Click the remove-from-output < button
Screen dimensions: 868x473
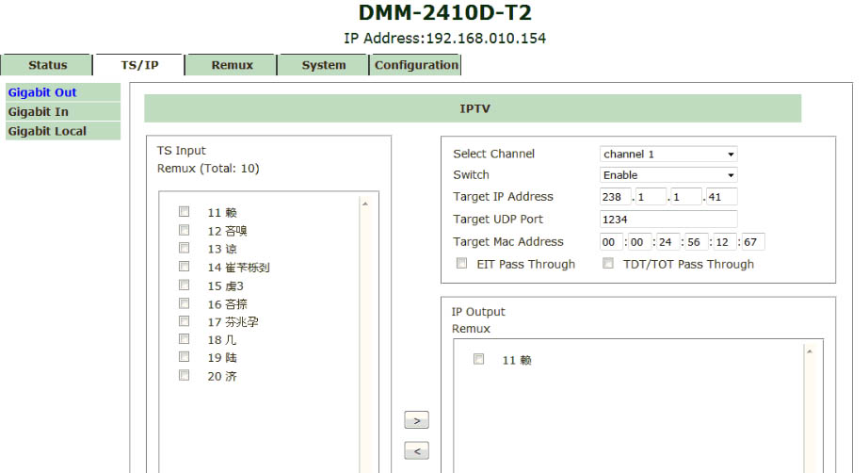tap(416, 450)
